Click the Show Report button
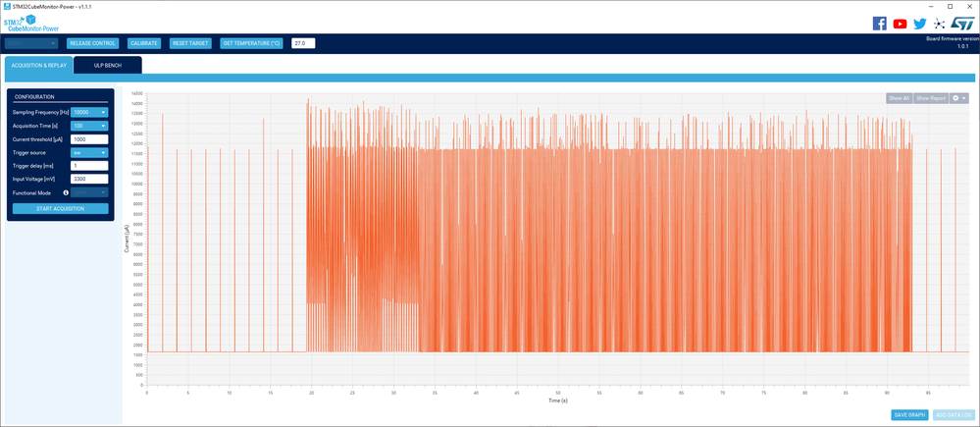Viewport: 980px width, 427px height. click(x=931, y=98)
